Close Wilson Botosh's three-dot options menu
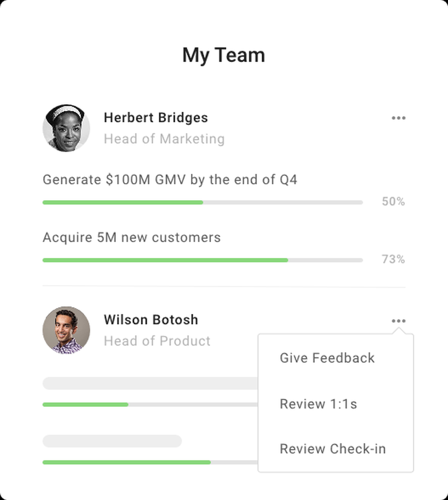Image resolution: width=448 pixels, height=500 pixels. coord(399,321)
